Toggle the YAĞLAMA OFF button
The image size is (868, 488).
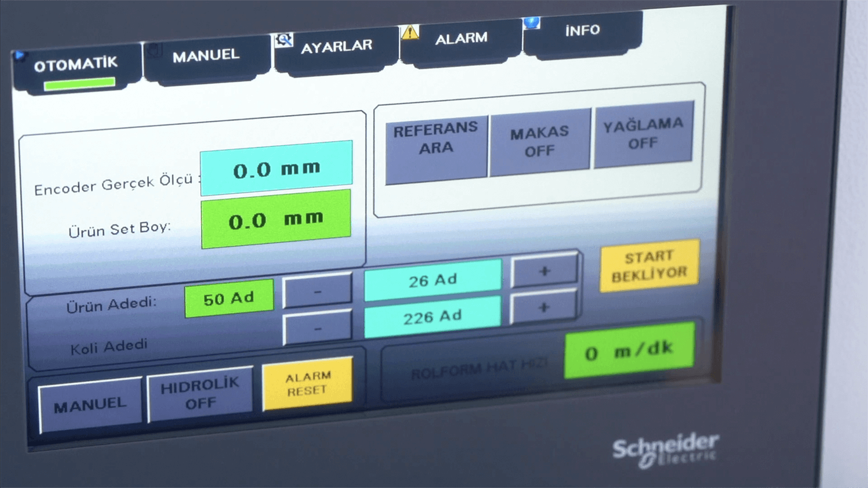643,134
